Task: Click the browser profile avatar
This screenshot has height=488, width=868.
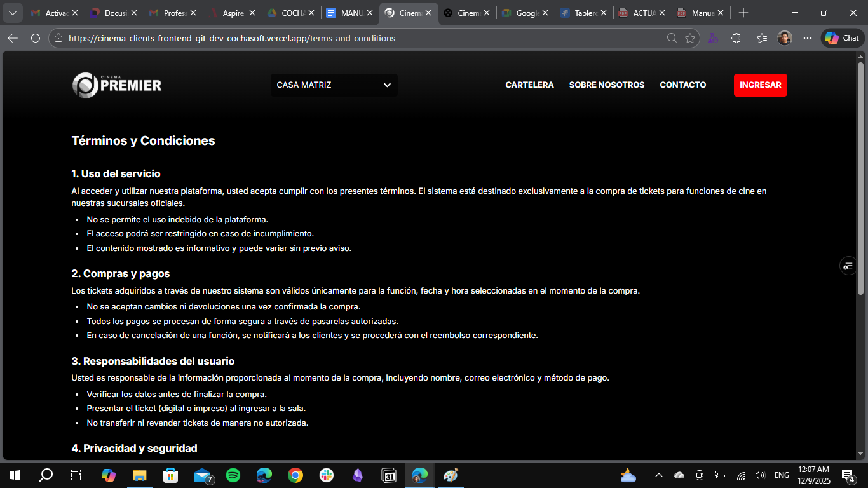Action: click(784, 37)
